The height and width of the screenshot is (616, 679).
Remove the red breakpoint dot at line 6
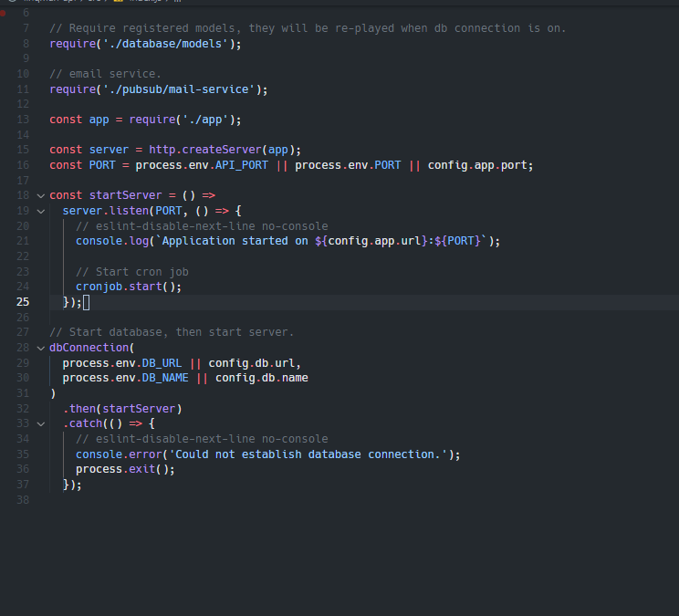(x=4, y=14)
